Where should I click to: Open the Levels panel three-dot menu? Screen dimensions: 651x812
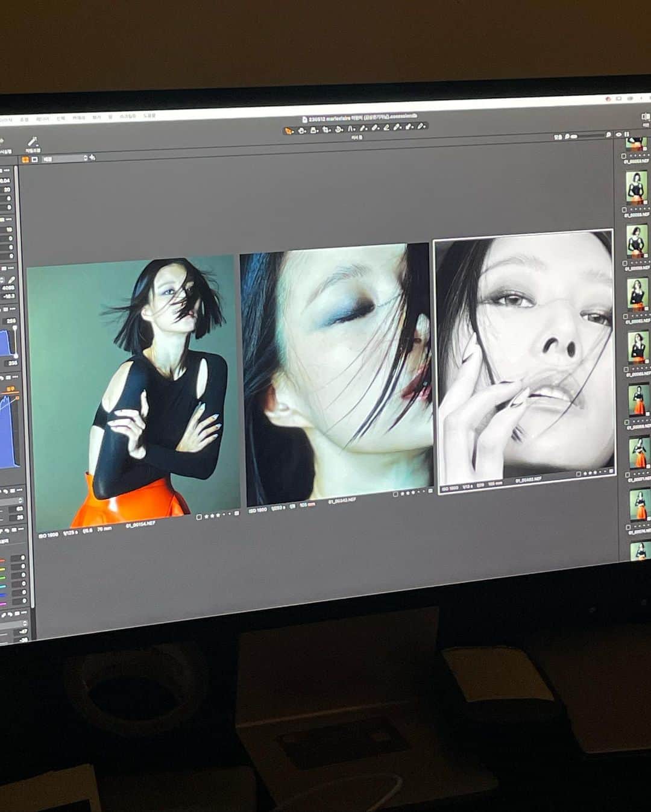(13, 308)
